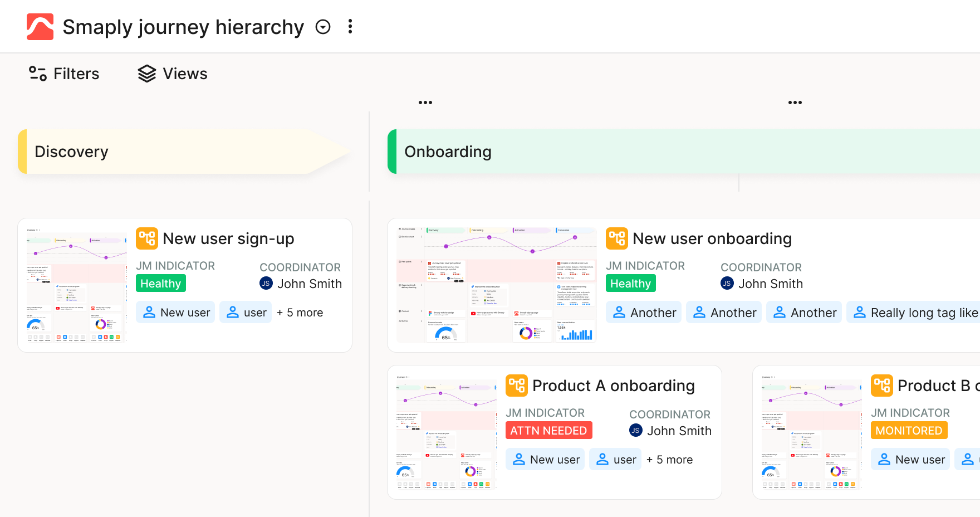
Task: Open the Product B journey thumbnail
Action: pos(812,432)
